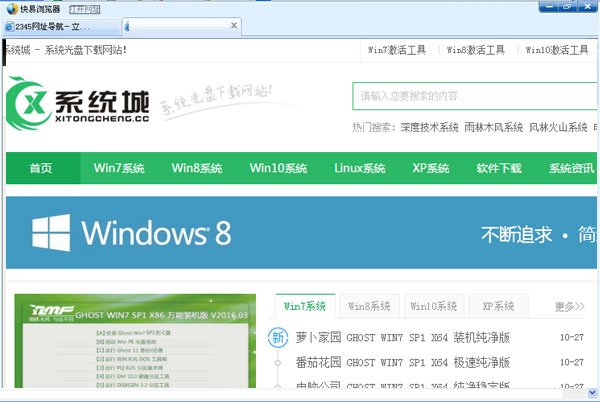Click the Windows 8 blue banner
The height and width of the screenshot is (402, 600).
(x=301, y=233)
